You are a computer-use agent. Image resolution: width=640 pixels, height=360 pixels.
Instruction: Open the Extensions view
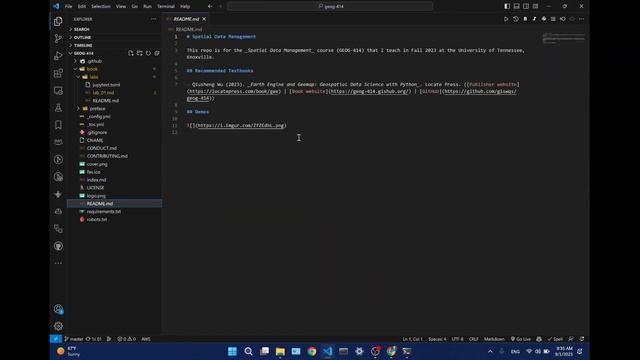(58, 73)
